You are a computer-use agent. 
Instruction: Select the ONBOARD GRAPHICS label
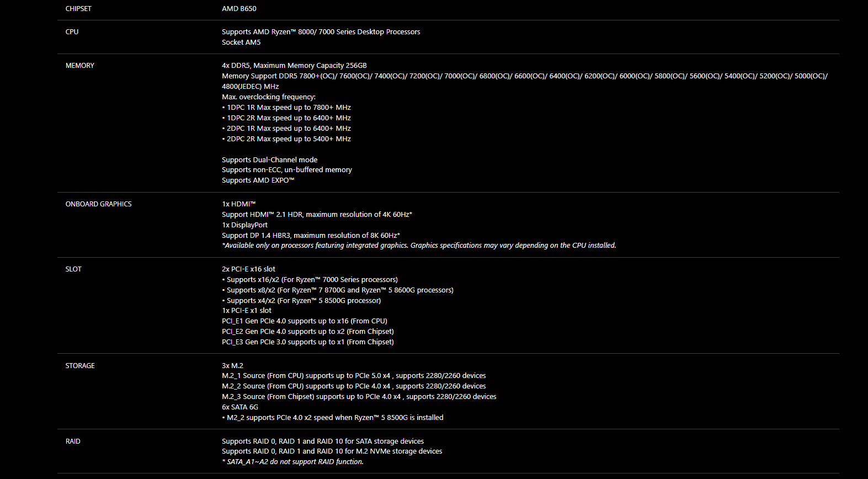[98, 204]
